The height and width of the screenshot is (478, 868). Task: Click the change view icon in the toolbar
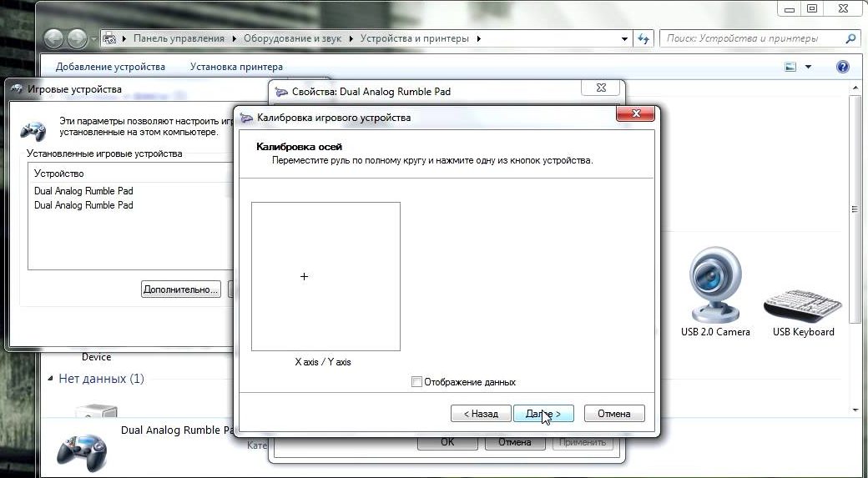[x=790, y=67]
